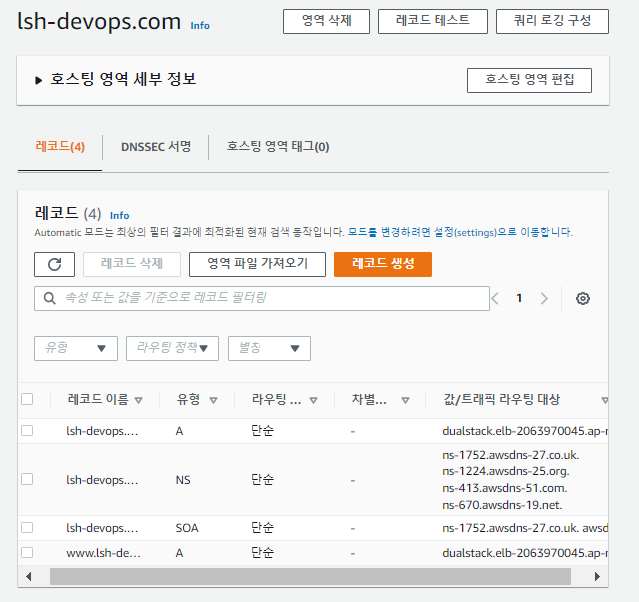Click the horizontal scrollbar right arrow

tap(597, 576)
